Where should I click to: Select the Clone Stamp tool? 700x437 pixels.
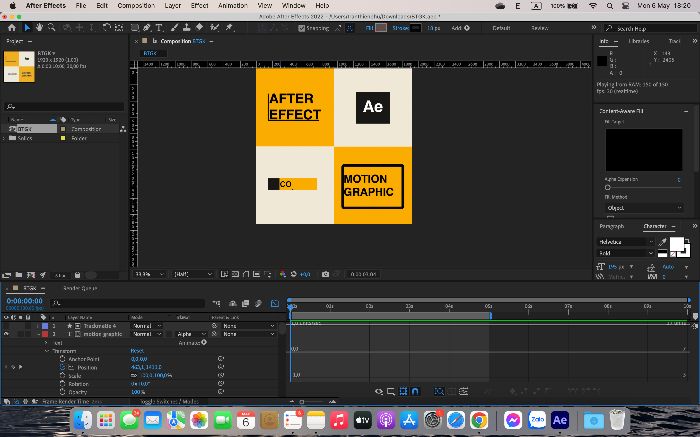(187, 28)
